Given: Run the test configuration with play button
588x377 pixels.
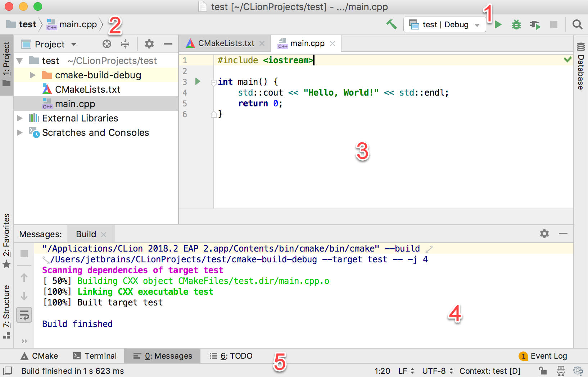Looking at the screenshot, I should (498, 24).
